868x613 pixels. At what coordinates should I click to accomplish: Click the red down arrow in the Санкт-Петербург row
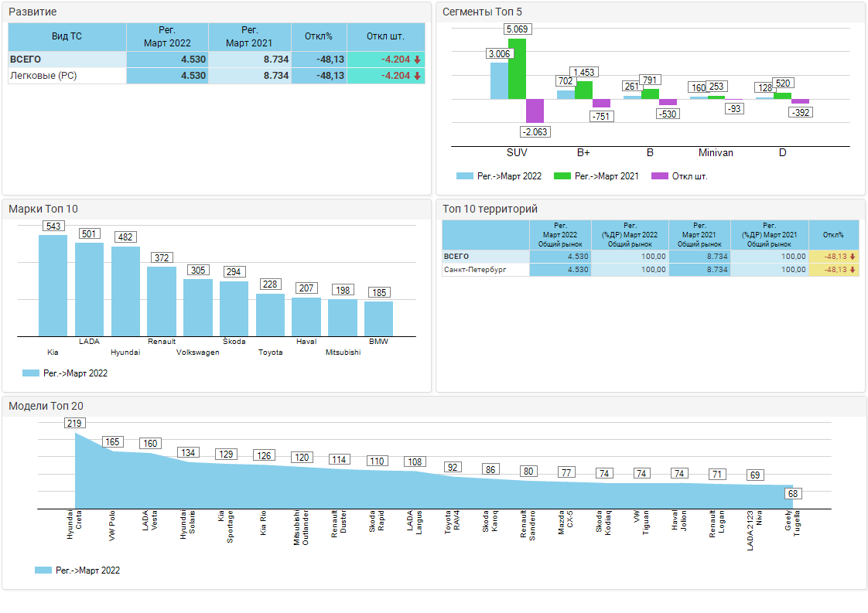tap(853, 270)
